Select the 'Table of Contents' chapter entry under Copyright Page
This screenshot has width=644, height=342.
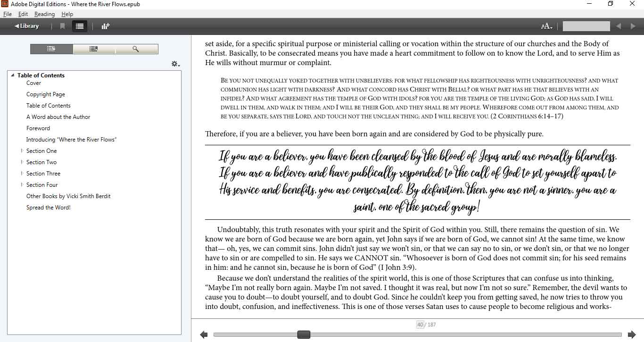(49, 106)
